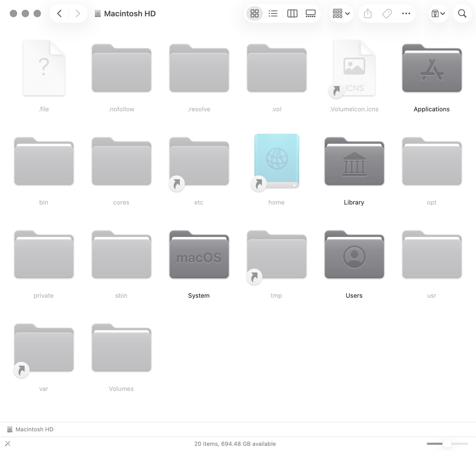Go back with the left chevron
476x451 pixels.
pyautogui.click(x=59, y=13)
